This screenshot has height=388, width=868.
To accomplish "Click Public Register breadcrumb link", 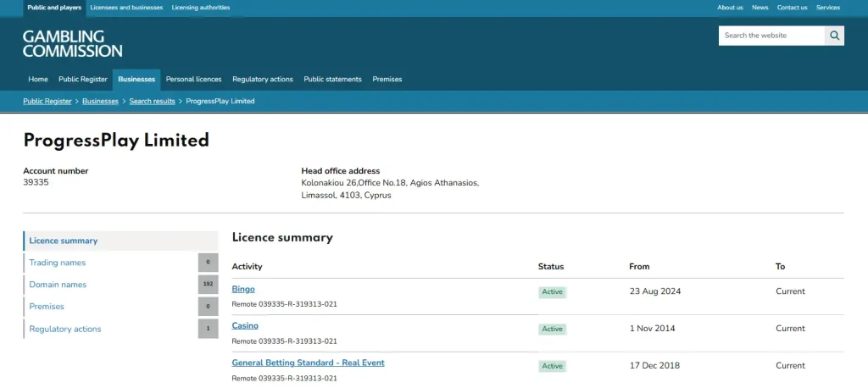I will click(47, 102).
